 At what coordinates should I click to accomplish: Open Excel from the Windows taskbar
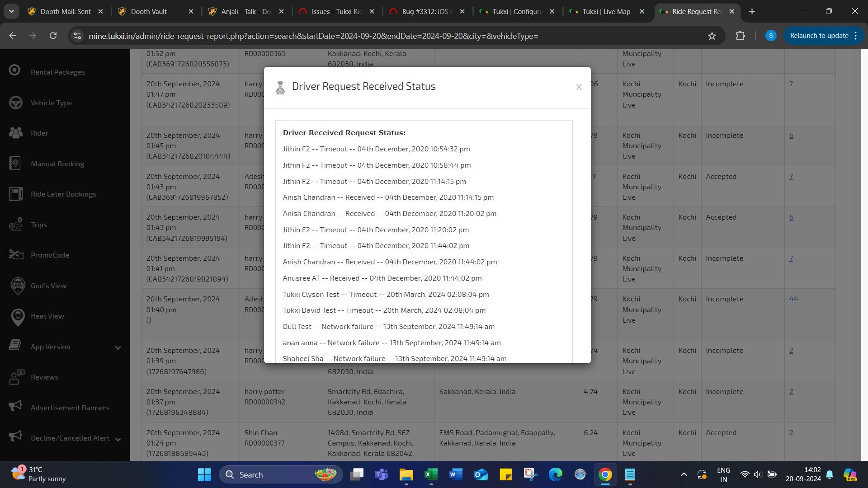coord(431,474)
